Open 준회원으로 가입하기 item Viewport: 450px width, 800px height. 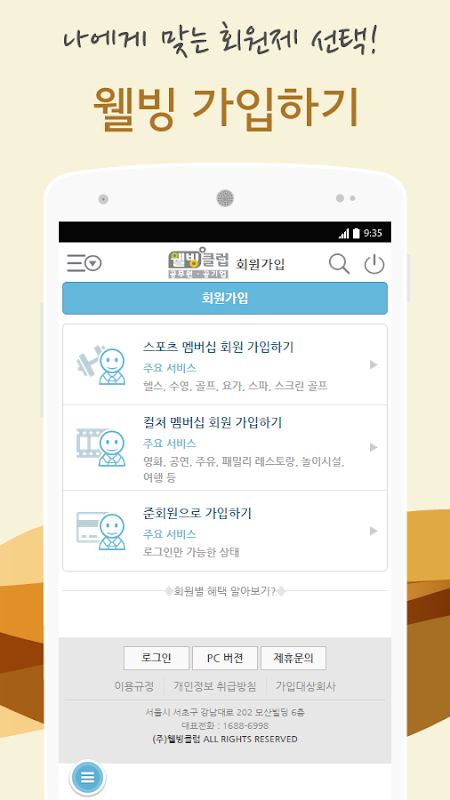click(x=225, y=531)
